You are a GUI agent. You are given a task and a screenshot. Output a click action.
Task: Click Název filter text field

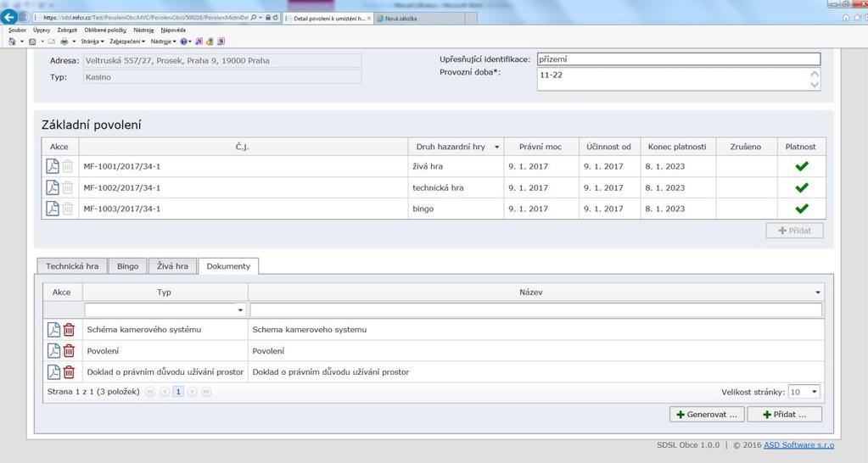[x=536, y=310]
